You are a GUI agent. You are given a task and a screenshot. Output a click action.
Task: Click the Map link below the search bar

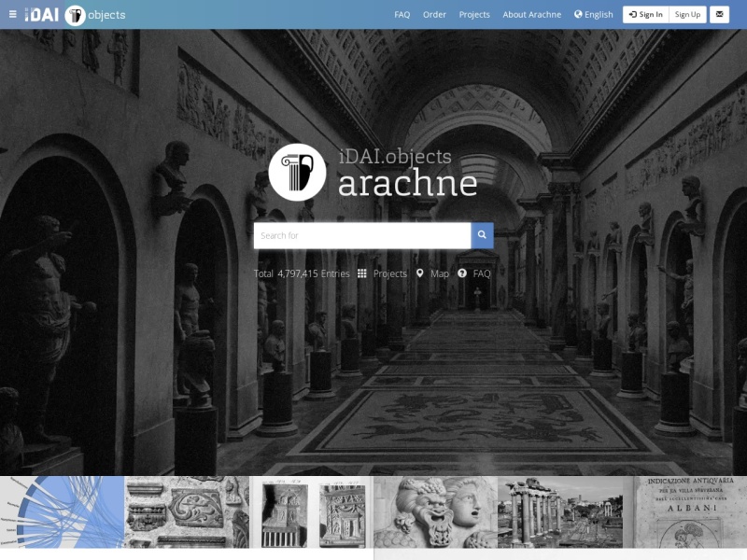point(432,273)
